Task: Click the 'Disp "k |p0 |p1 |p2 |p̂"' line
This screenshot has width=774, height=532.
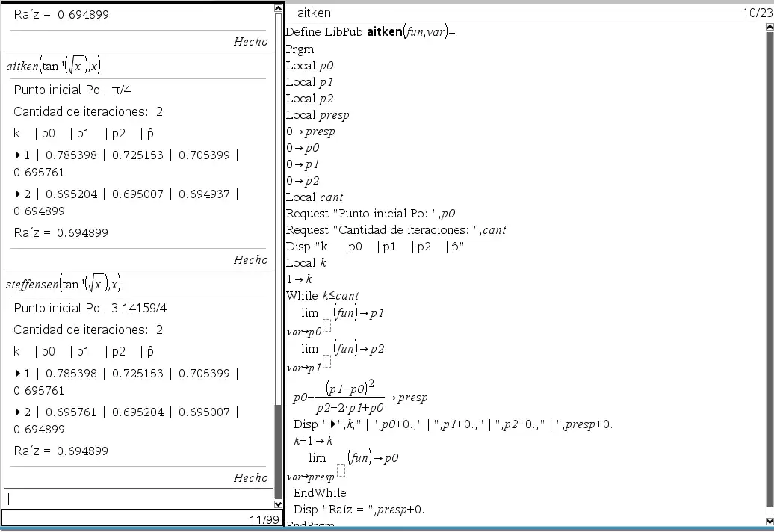Action: pos(374,247)
